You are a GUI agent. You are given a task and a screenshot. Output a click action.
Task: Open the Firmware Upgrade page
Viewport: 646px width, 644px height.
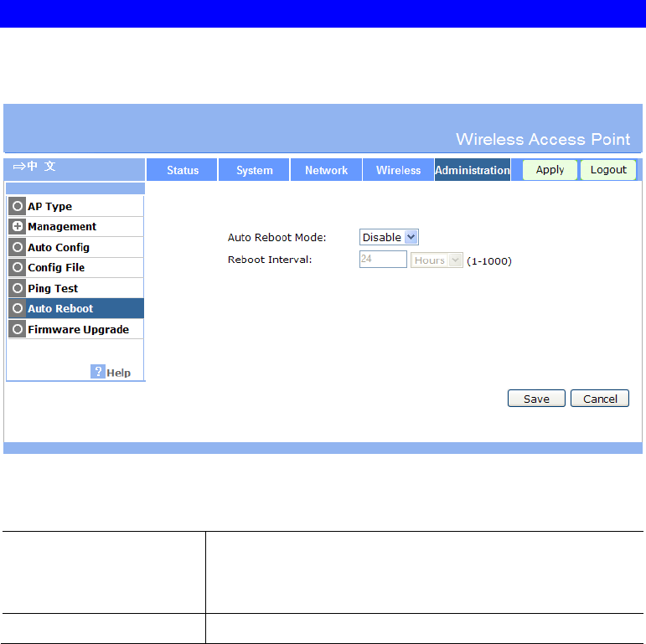[x=78, y=330]
